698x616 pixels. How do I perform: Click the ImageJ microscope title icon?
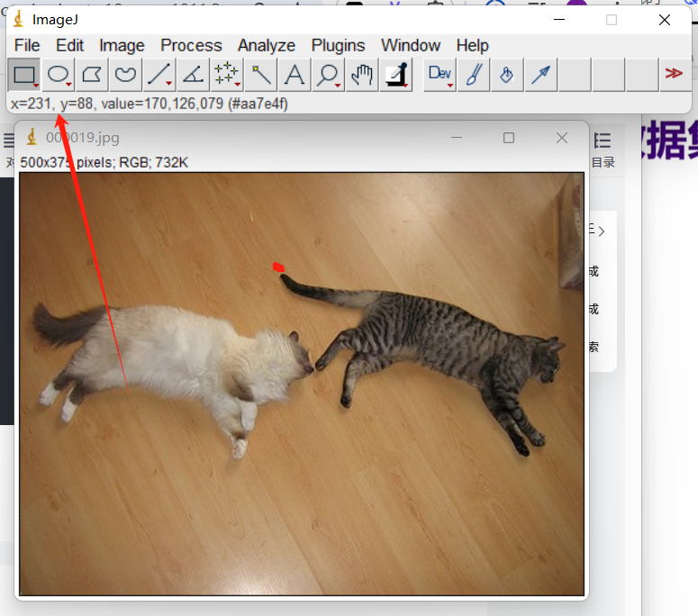pyautogui.click(x=19, y=19)
